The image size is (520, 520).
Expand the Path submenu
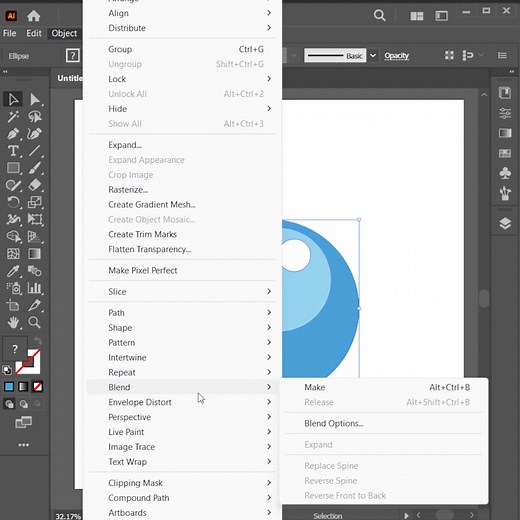click(x=269, y=312)
